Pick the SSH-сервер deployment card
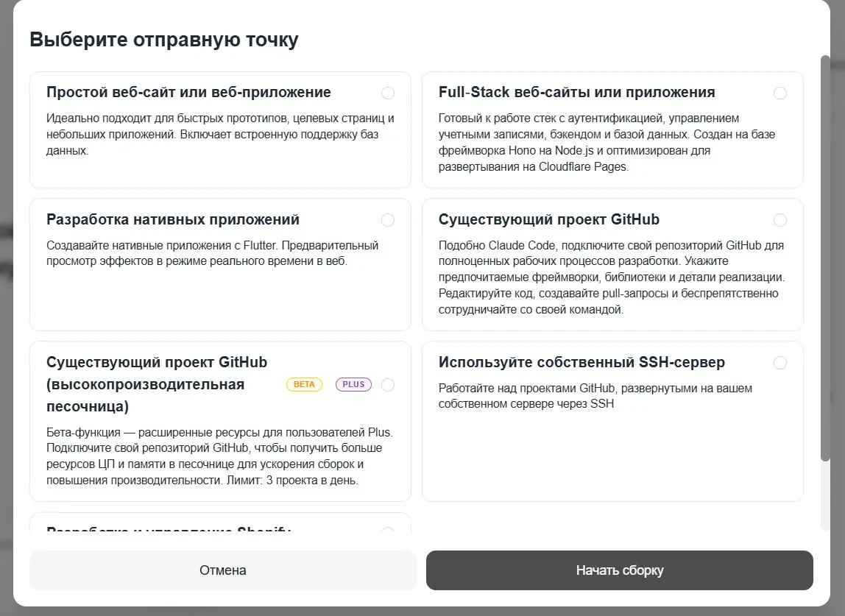The image size is (845, 616). [612, 419]
